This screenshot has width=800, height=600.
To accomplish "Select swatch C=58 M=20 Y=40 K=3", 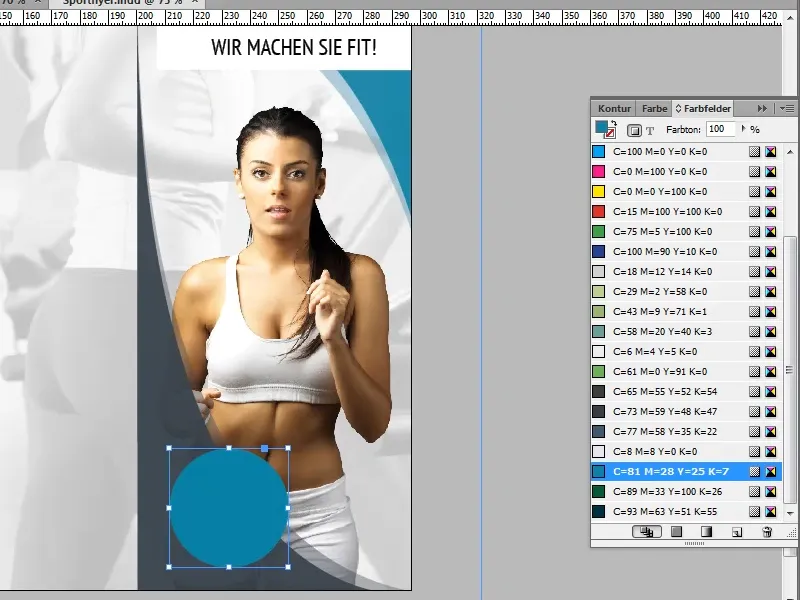I will [x=686, y=332].
